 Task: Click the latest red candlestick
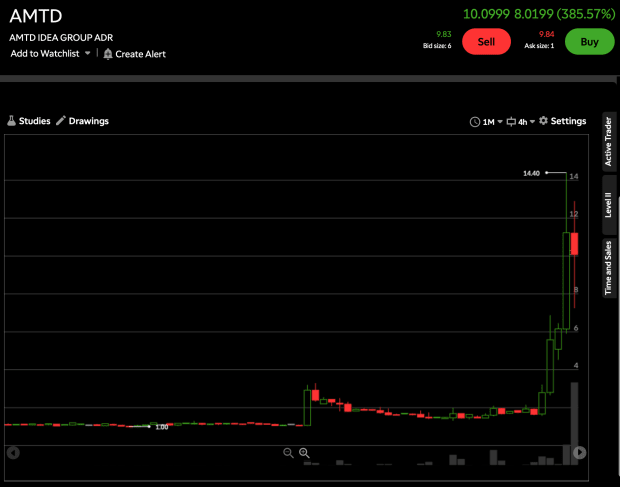(574, 244)
